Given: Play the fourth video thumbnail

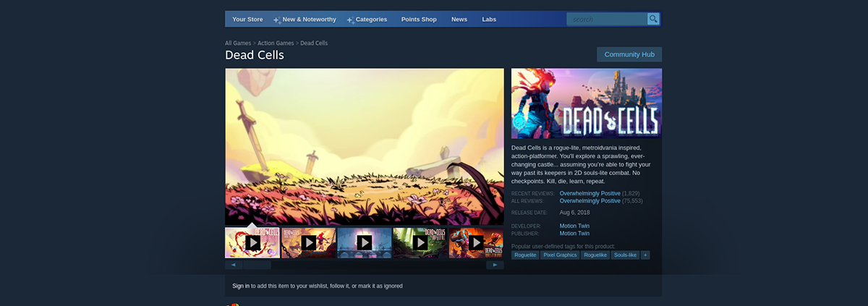Looking at the screenshot, I should click(420, 242).
